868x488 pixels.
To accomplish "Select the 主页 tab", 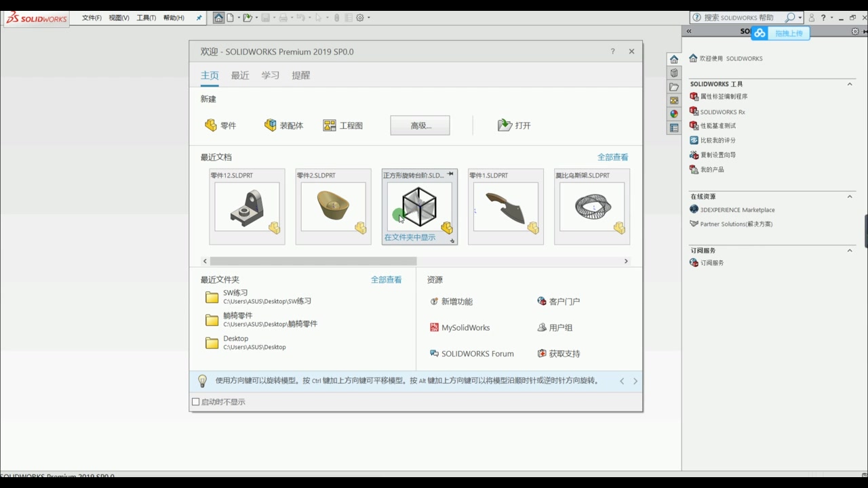I will coord(210,75).
